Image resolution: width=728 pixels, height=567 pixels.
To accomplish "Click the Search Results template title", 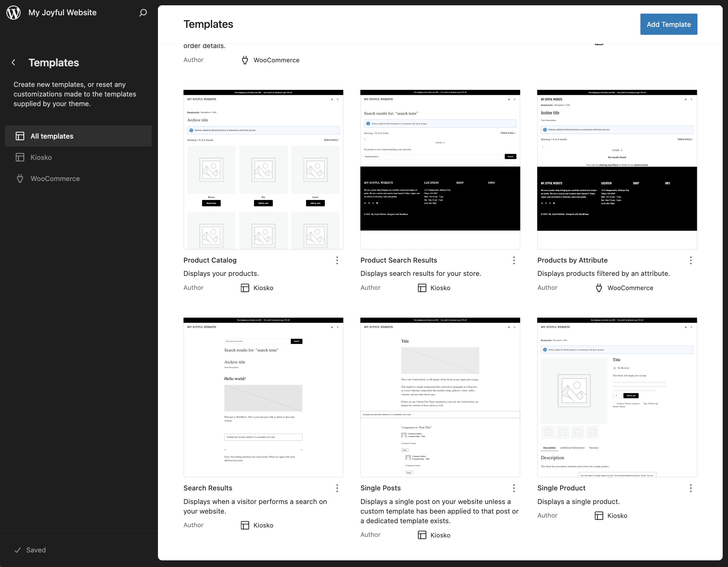I will (208, 488).
